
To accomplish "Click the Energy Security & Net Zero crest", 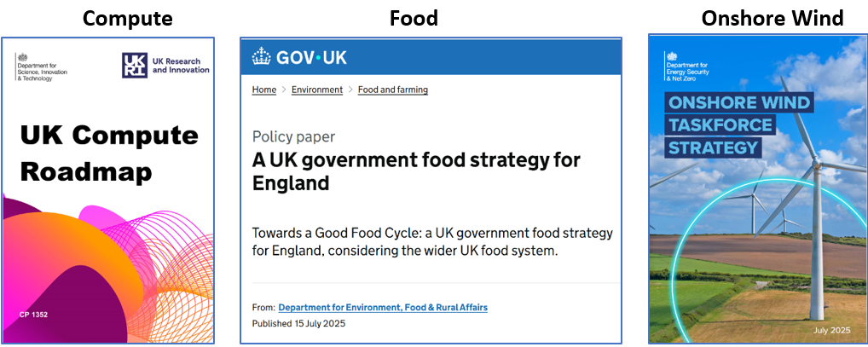I will point(672,56).
